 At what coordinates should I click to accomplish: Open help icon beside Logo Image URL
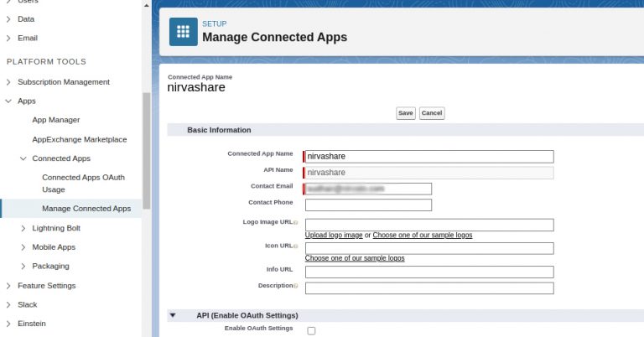pos(296,223)
